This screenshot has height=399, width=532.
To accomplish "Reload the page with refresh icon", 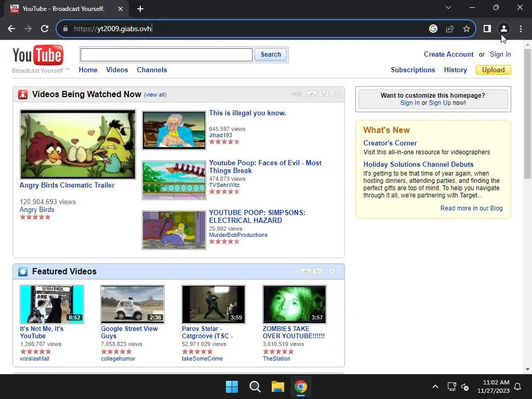I will click(x=45, y=29).
